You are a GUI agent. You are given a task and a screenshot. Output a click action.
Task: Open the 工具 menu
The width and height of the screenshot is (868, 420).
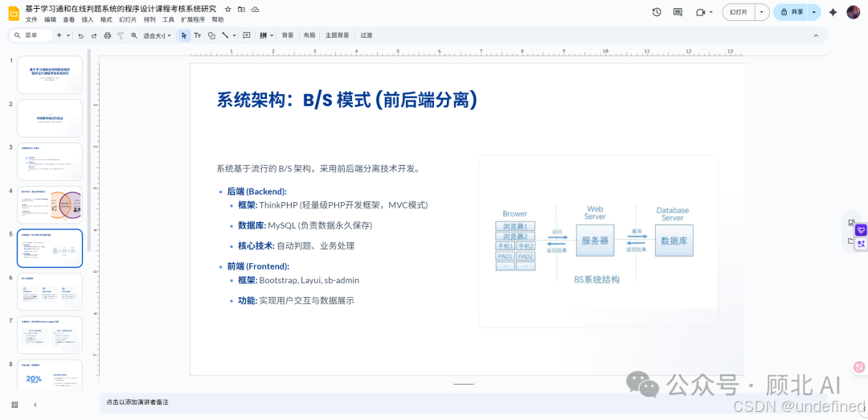point(168,20)
